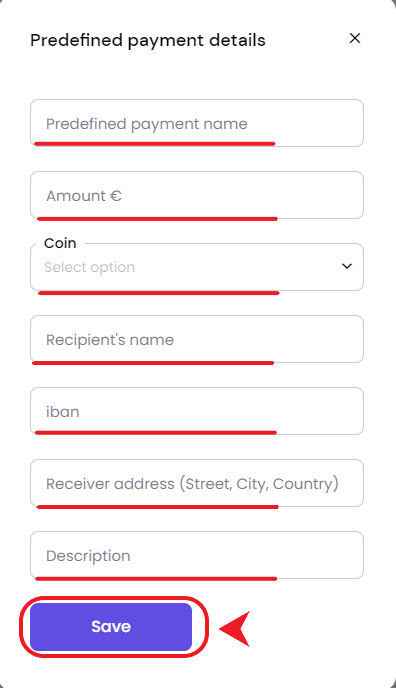Expand the Coin dropdown chevron arrow
The width and height of the screenshot is (396, 688).
[347, 266]
